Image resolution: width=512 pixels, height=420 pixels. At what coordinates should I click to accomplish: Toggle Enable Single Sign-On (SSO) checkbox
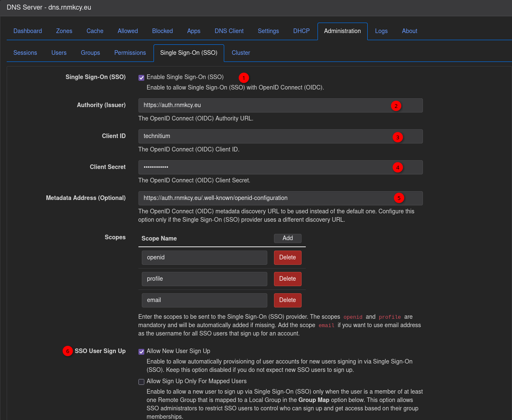pyautogui.click(x=141, y=77)
